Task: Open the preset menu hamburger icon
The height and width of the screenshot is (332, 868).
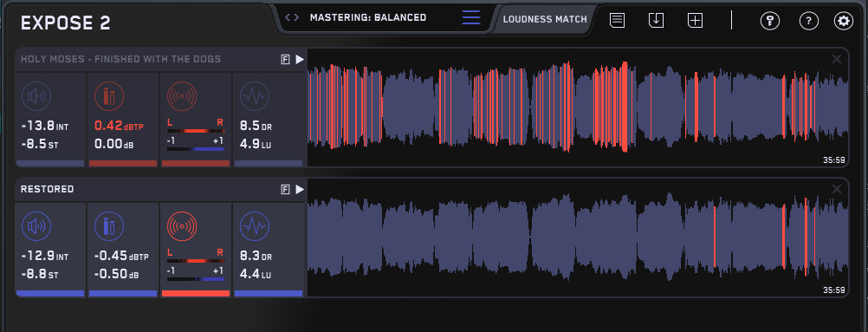Action: pyautogui.click(x=471, y=17)
